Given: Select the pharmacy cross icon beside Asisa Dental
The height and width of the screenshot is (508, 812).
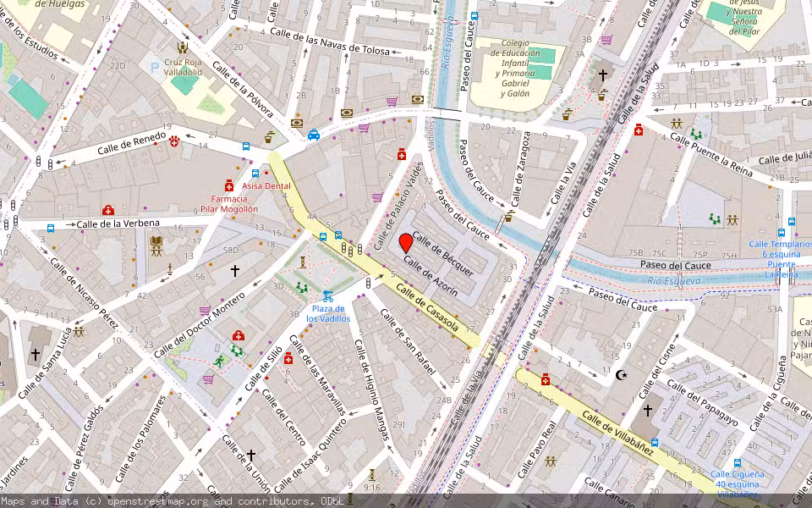Looking at the screenshot, I should 228,186.
